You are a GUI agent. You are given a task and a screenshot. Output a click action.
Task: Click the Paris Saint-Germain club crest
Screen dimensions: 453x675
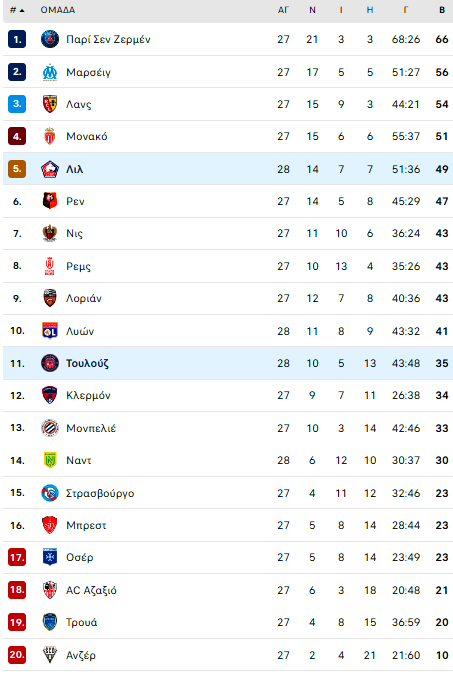tap(50, 39)
